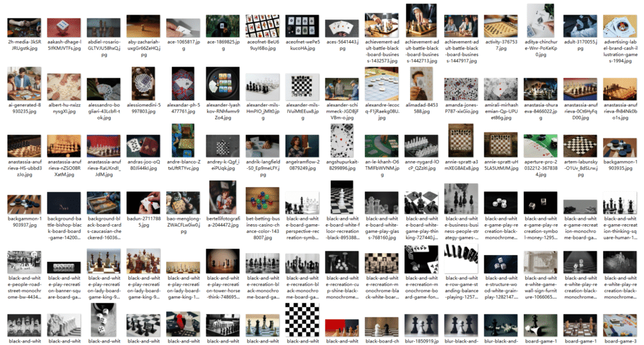
Task: Click the blur-1850919.jpg thumbnail
Action: pos(421,325)
